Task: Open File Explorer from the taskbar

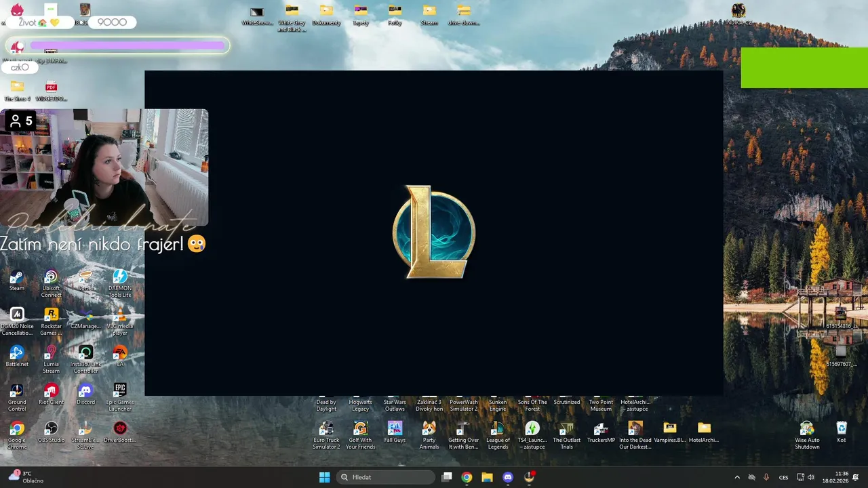Action: (x=487, y=477)
